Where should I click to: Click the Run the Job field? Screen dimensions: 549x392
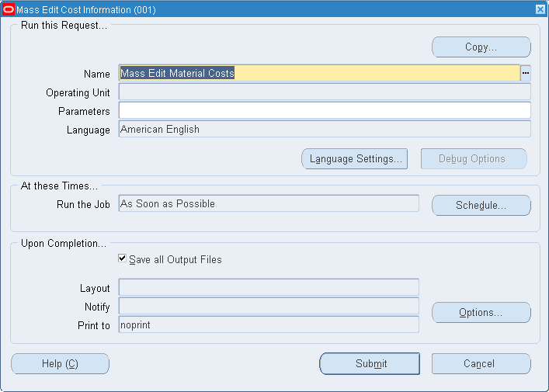point(269,203)
